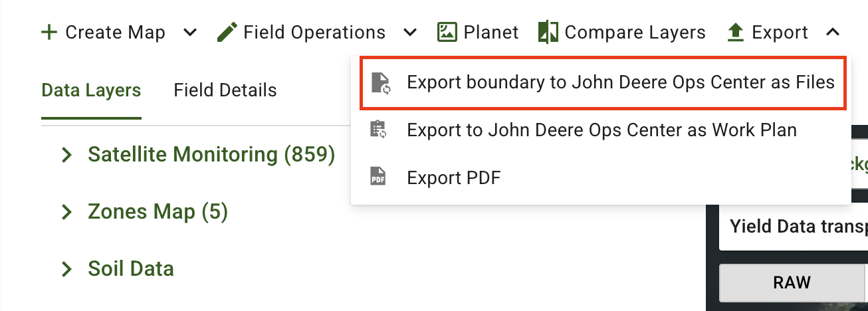Click the plus icon beside Create Map
Viewport: 868px width, 311px height.
tap(49, 32)
